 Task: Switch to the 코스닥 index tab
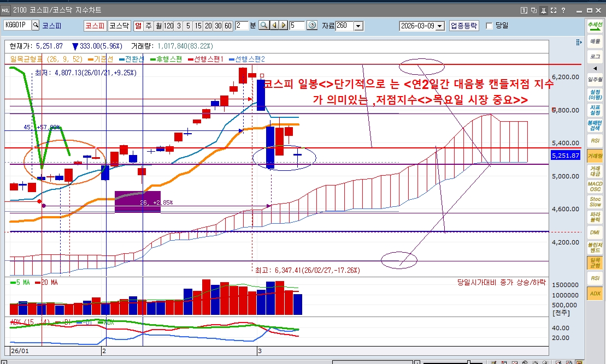(119, 25)
